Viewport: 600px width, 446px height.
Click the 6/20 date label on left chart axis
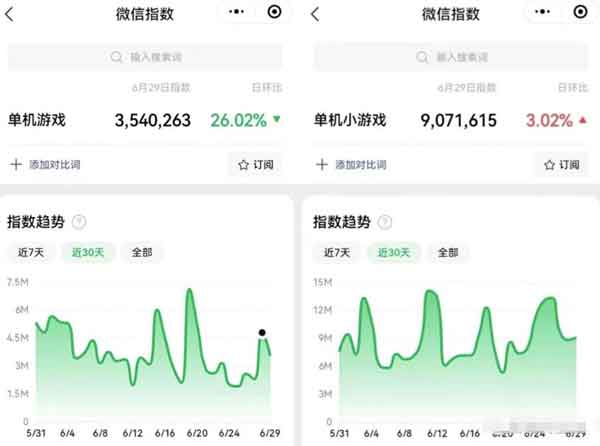(x=197, y=433)
